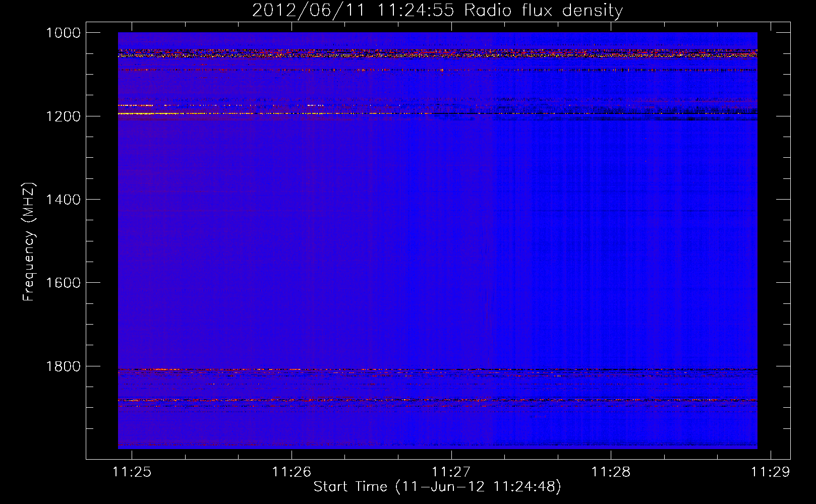Screen dimensions: 816x504
Task: Select the 1600 frequency tick label
Action: (x=63, y=283)
